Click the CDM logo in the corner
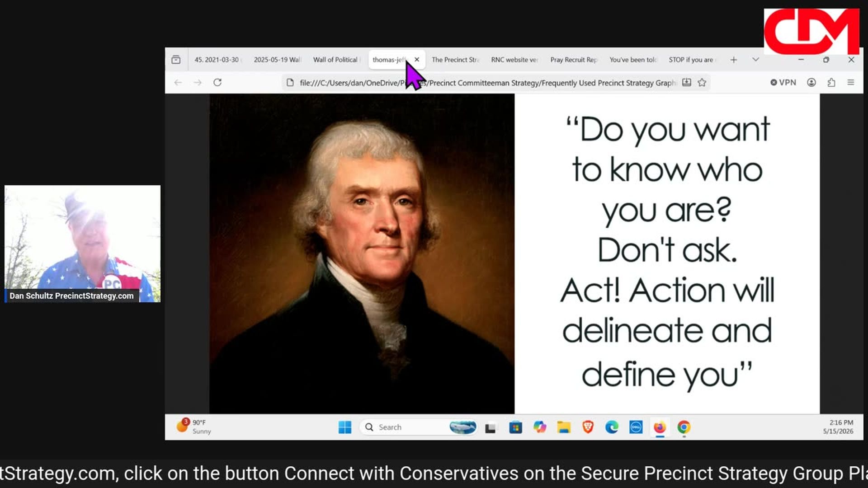 click(811, 31)
